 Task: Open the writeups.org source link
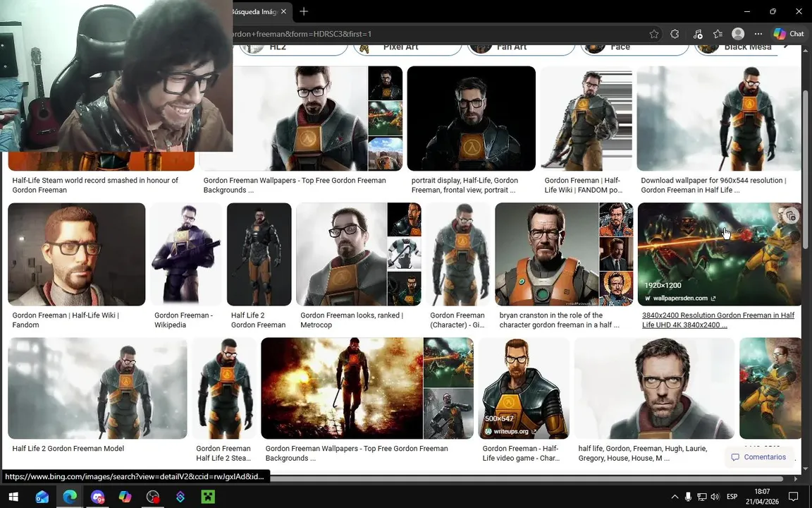pos(510,431)
